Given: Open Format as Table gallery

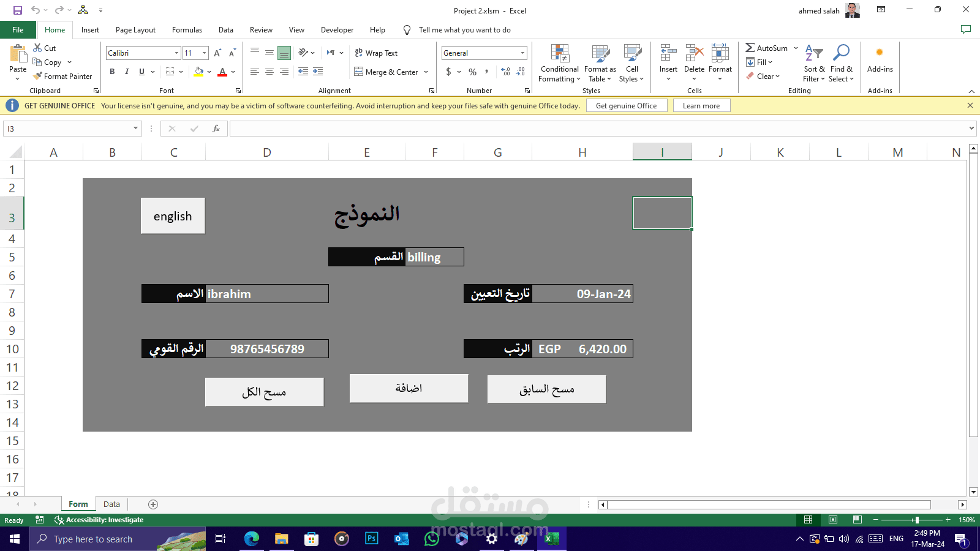Looking at the screenshot, I should pos(600,63).
